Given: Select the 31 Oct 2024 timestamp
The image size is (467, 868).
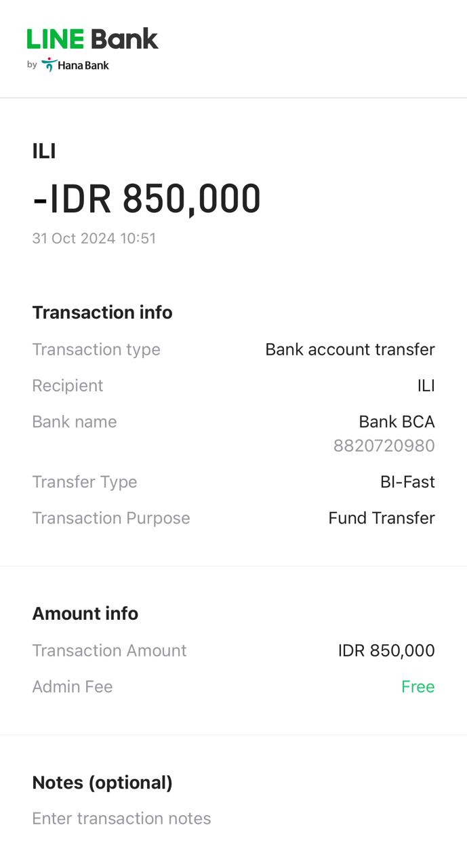Looking at the screenshot, I should tap(94, 239).
